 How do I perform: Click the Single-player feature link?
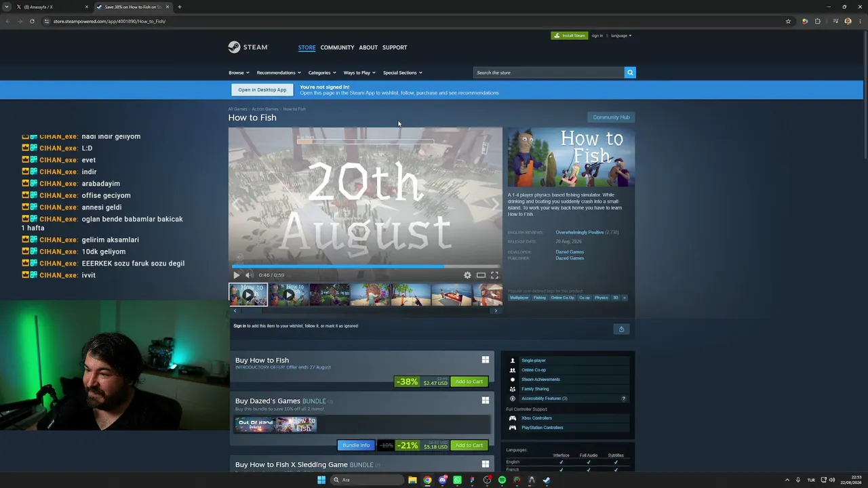[x=534, y=361]
